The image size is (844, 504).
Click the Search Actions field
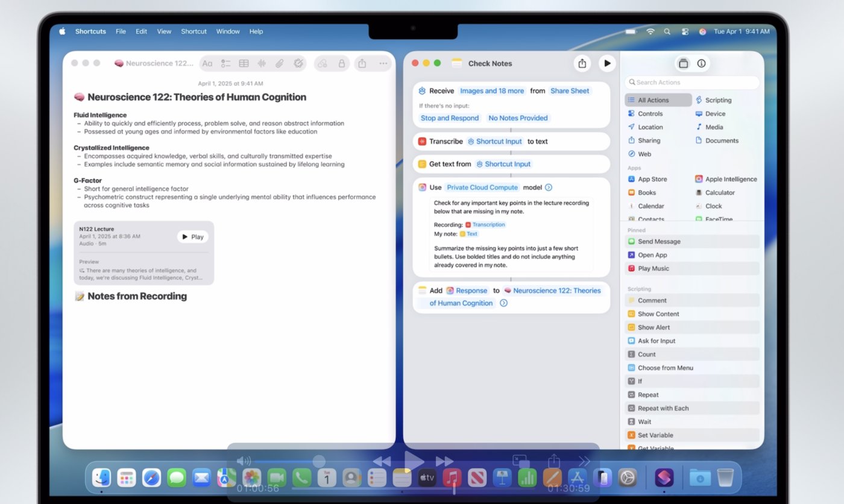pos(692,83)
